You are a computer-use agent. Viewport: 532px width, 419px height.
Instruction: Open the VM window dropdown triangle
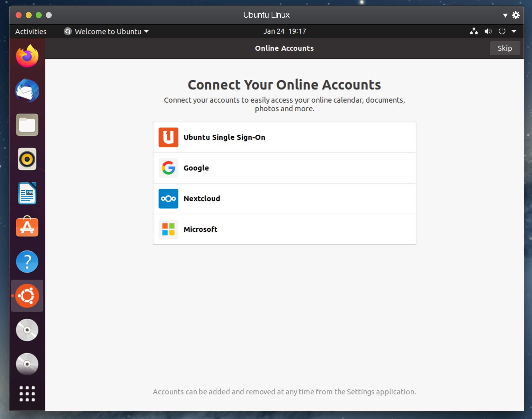coord(505,15)
